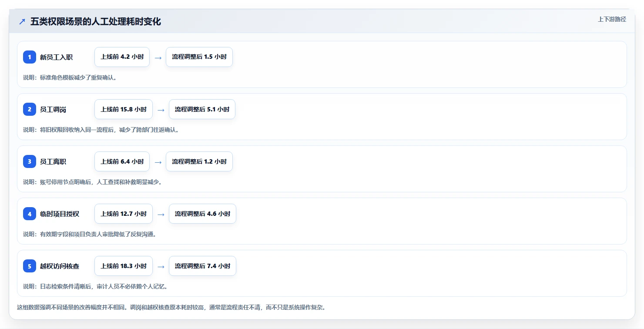Click the 上线前 12.7 小时 chip
This screenshot has width=644, height=329.
124,214
